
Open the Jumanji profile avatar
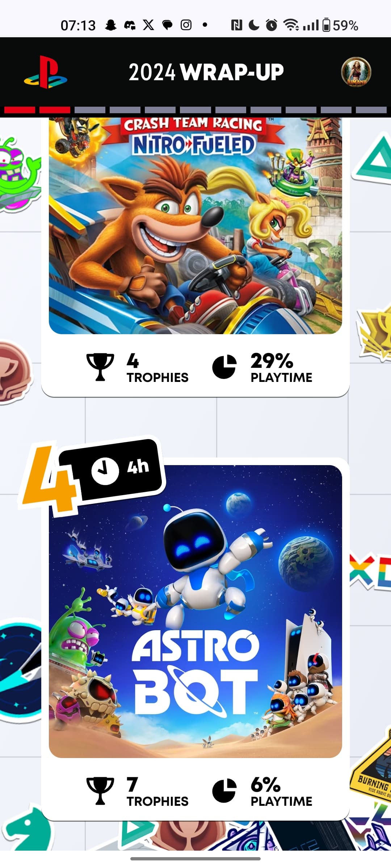pyautogui.click(x=356, y=72)
